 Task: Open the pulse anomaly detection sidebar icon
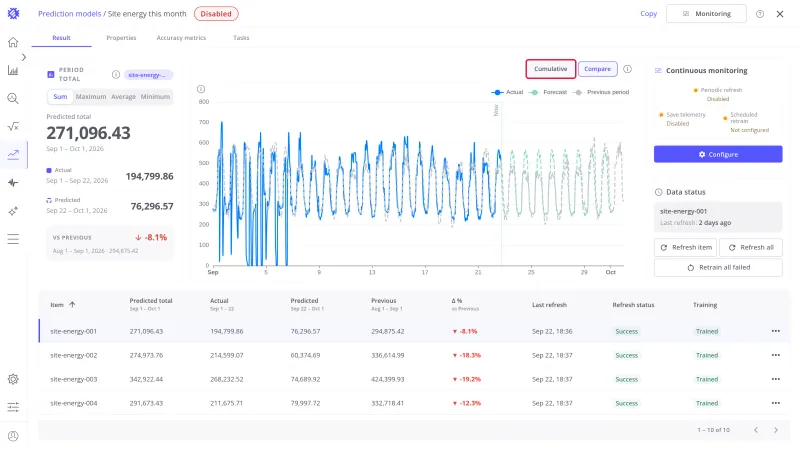pyautogui.click(x=13, y=183)
